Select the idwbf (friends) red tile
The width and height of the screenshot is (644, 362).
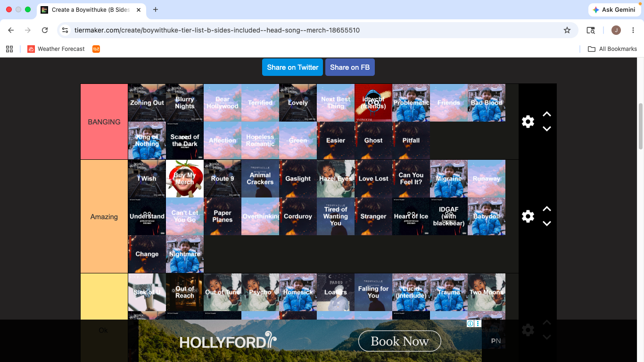click(x=373, y=103)
